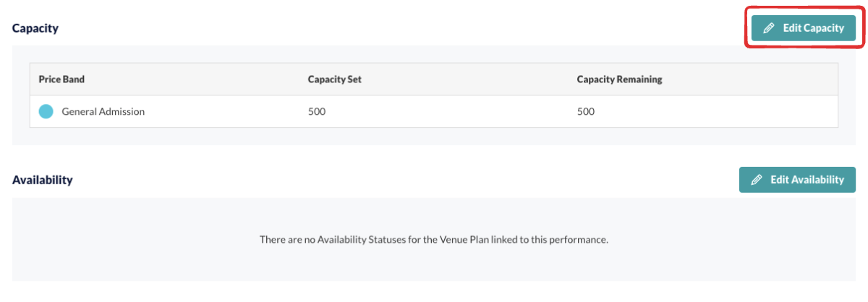Click the Capacity Set column header
This screenshot has height=302, width=868.
tap(335, 79)
